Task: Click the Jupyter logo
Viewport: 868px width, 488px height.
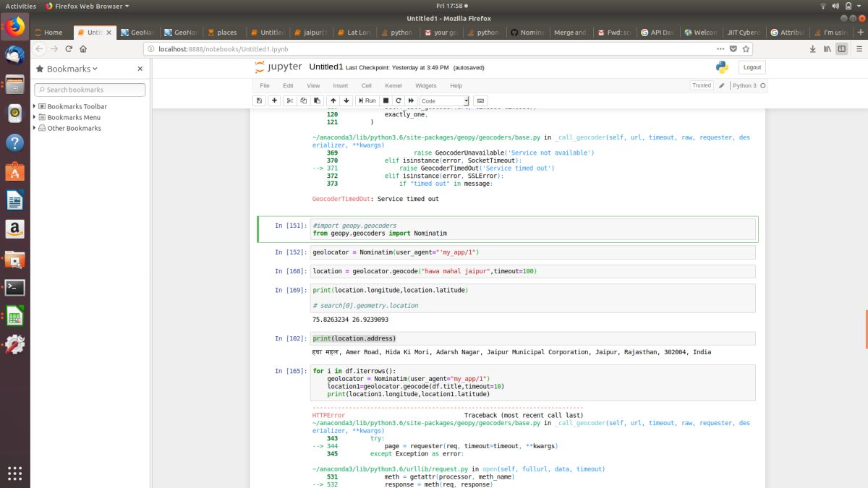Action: click(x=278, y=67)
